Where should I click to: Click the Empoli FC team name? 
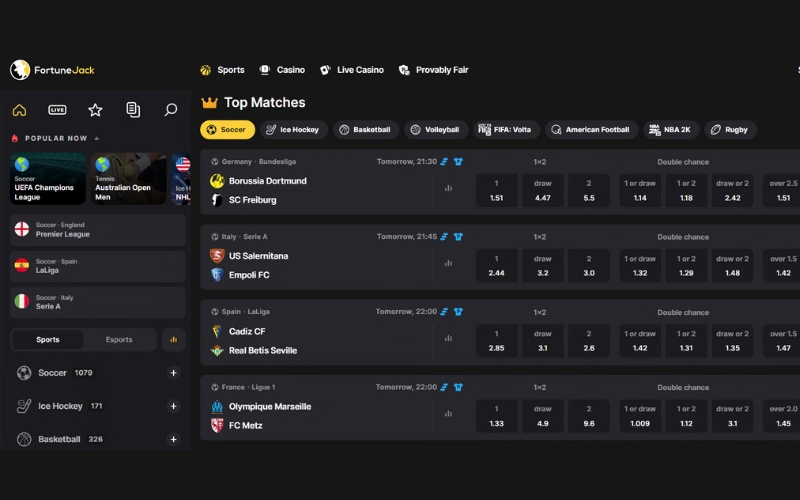point(249,275)
